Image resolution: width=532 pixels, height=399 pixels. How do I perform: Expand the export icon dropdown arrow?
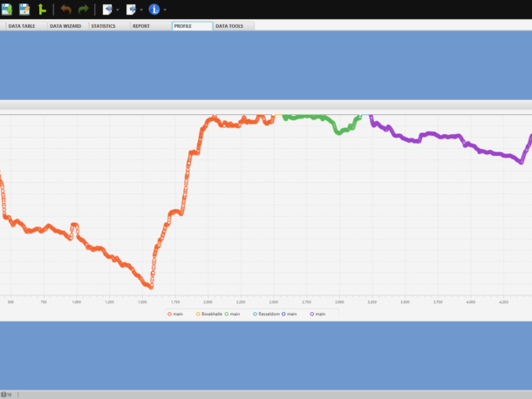coord(141,10)
